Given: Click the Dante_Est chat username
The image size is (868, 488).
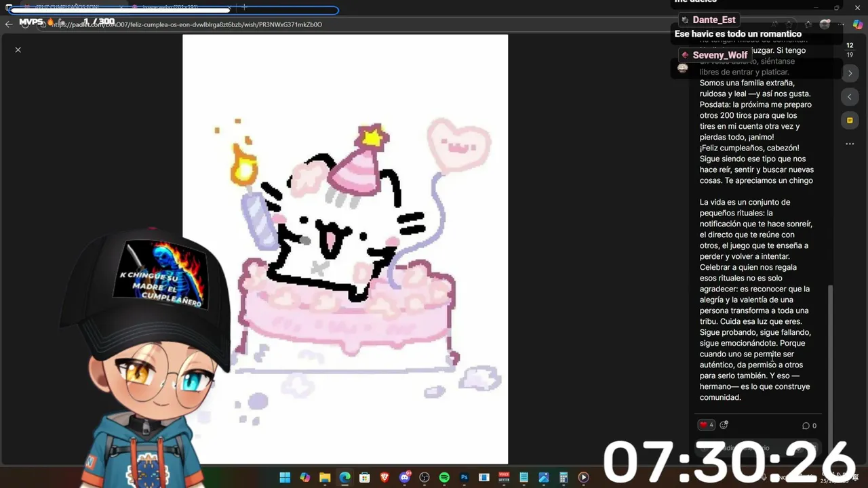Looking at the screenshot, I should point(714,20).
